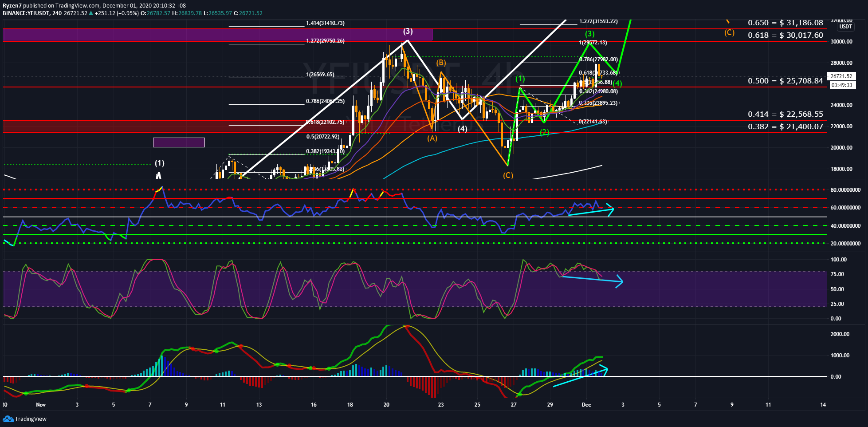Click the bar countdown timer 03:49:33

coord(841,85)
